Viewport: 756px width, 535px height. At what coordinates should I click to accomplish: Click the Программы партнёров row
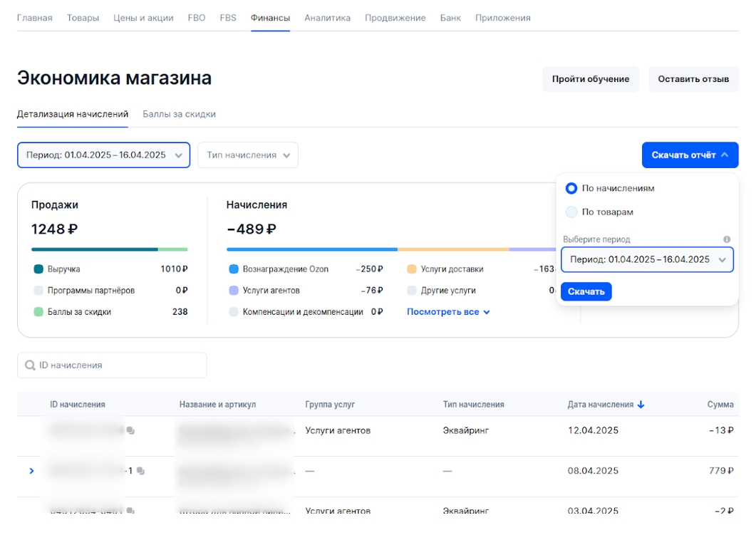[110, 291]
